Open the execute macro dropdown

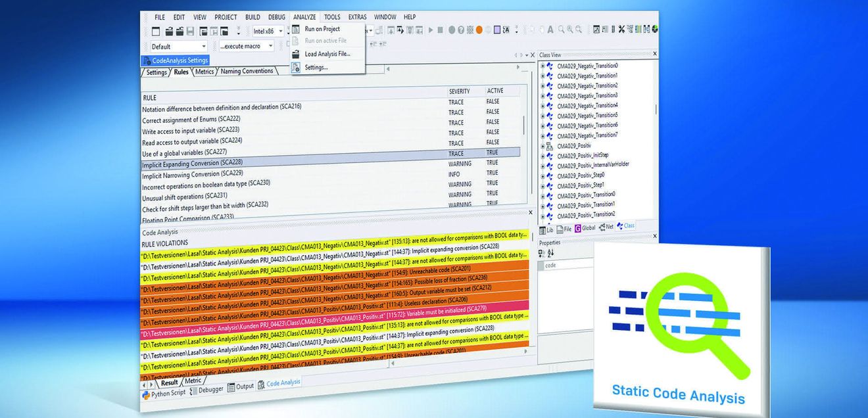coord(247,47)
